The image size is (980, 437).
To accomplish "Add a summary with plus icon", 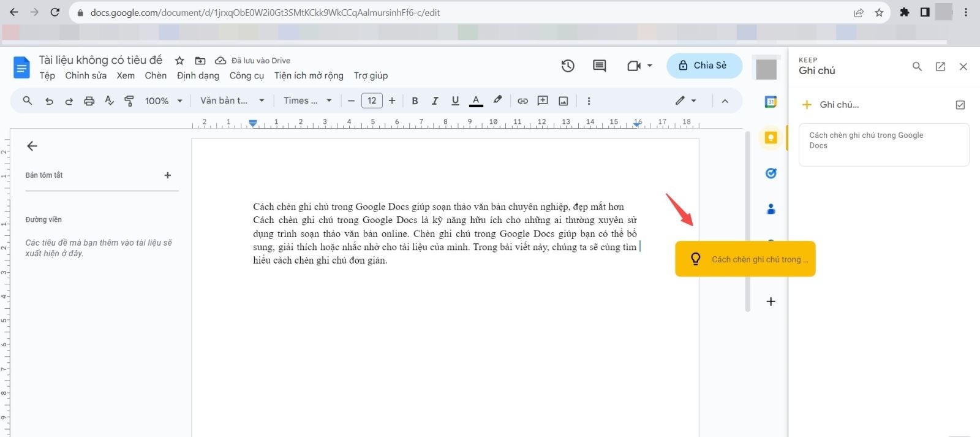I will click(x=168, y=175).
